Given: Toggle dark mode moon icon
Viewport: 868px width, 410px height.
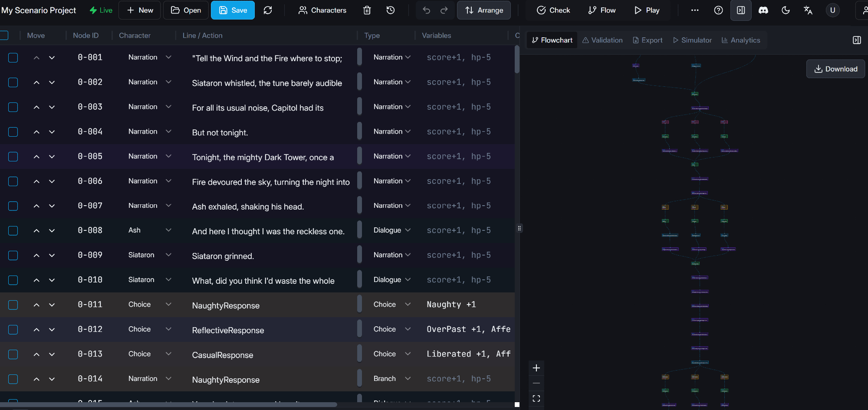Looking at the screenshot, I should click(786, 10).
